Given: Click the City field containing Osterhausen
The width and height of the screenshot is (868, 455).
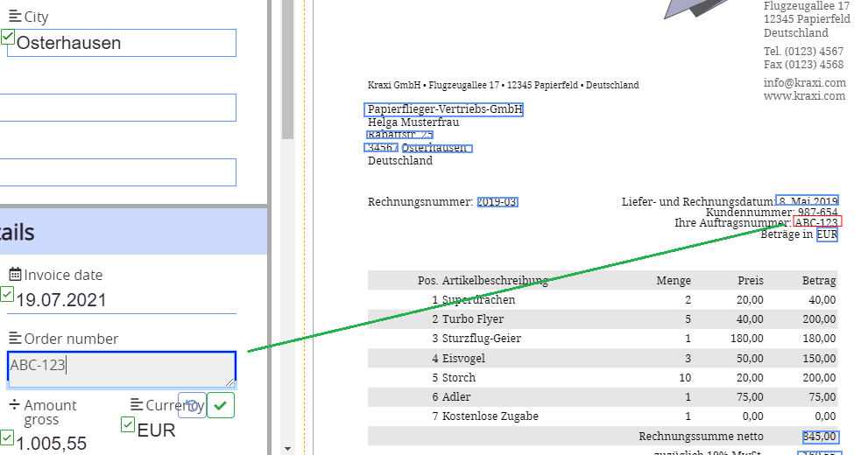Looking at the screenshot, I should coord(122,43).
